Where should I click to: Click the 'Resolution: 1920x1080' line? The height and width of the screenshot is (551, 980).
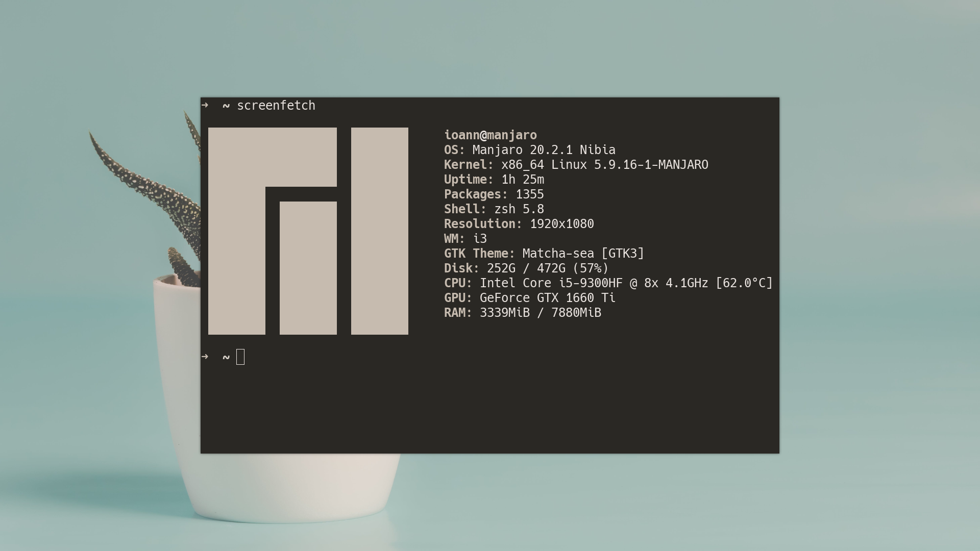519,224
